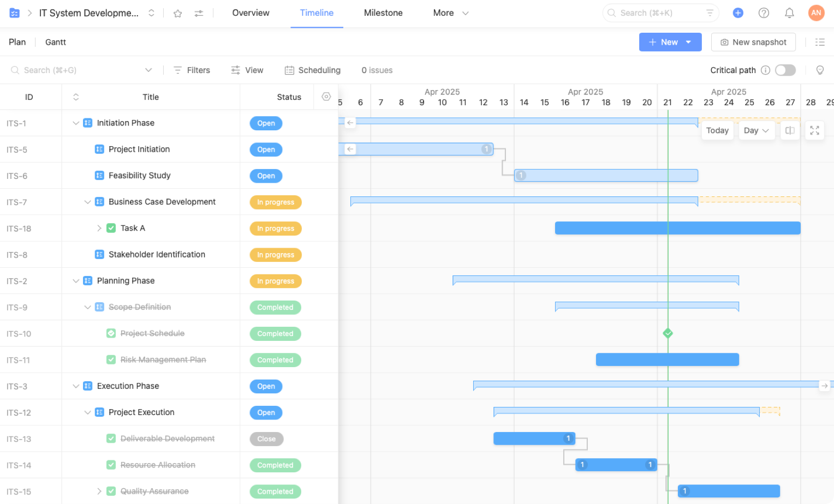Enable the Critical path toggle
This screenshot has width=834, height=504.
tap(785, 70)
